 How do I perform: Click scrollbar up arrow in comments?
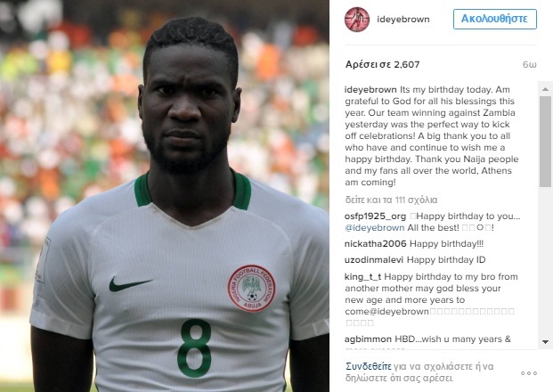545,89
